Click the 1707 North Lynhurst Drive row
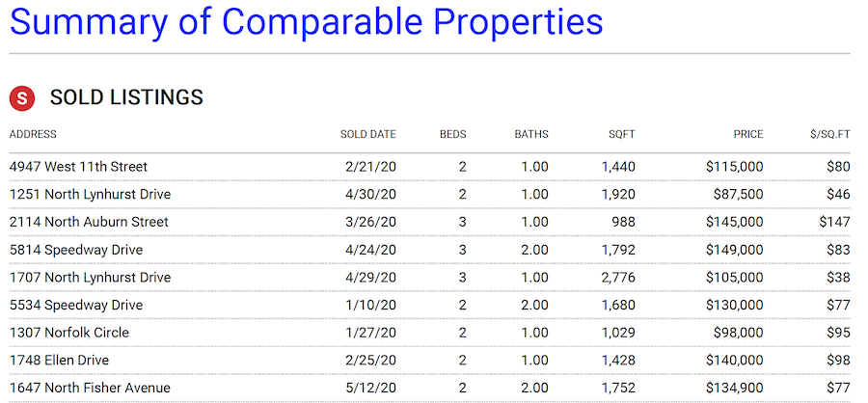 click(x=429, y=278)
